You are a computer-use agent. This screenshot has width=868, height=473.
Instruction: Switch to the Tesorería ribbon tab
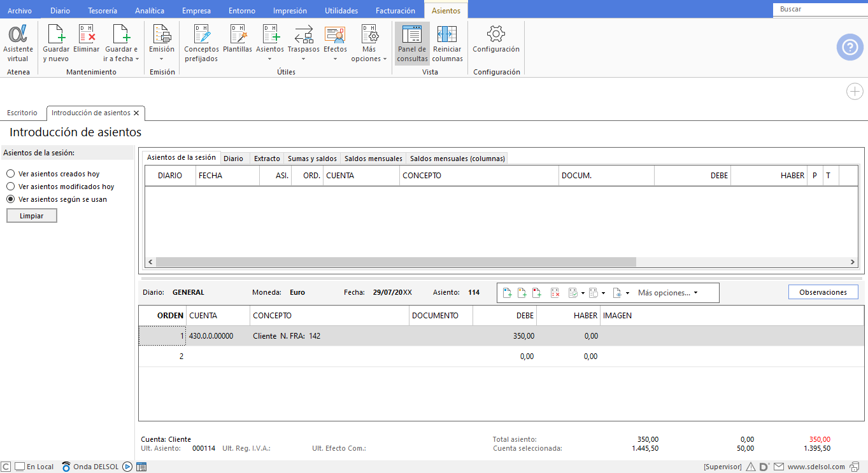[x=103, y=11]
